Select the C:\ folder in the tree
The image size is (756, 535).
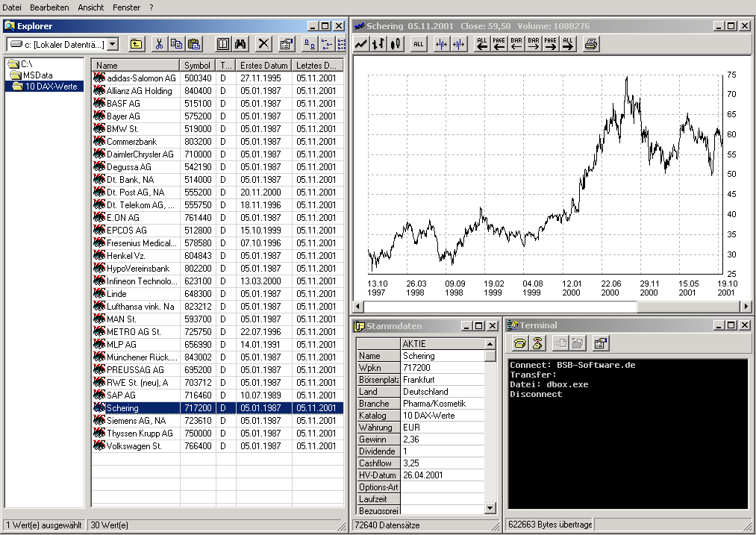pos(21,63)
